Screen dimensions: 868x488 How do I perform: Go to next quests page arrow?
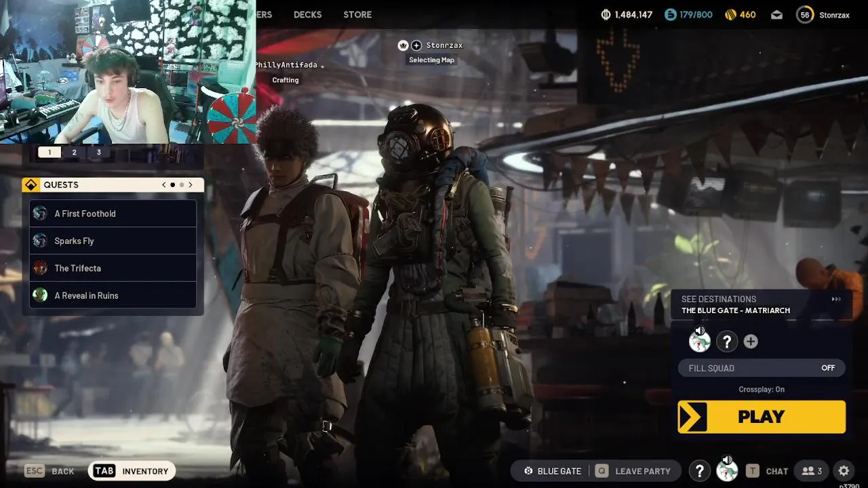191,185
